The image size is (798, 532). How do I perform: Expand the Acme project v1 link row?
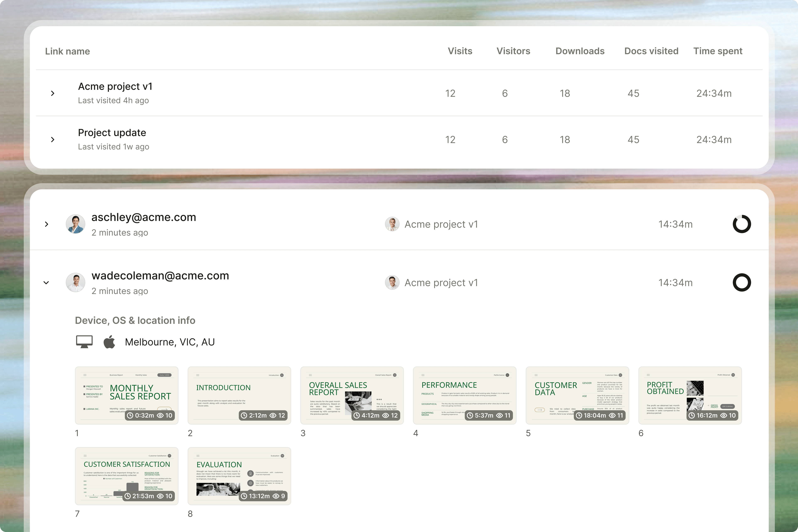pyautogui.click(x=53, y=93)
